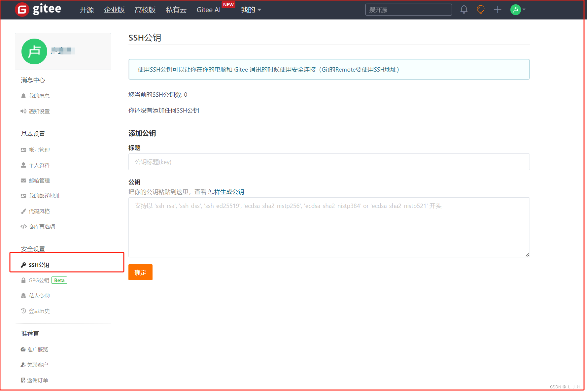This screenshot has width=587, height=392.
Task: Click the Gitee logo
Action: 38,9
